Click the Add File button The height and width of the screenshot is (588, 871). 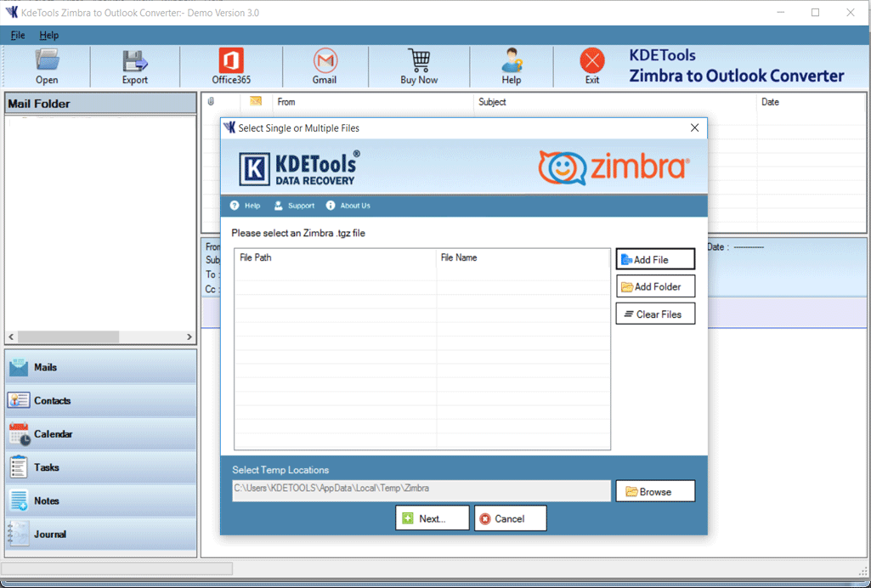point(655,259)
